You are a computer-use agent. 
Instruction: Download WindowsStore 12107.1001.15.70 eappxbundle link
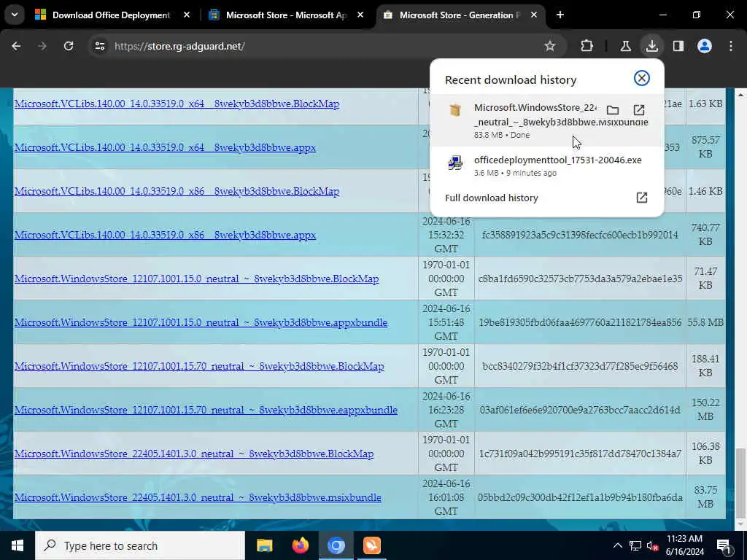click(x=205, y=411)
